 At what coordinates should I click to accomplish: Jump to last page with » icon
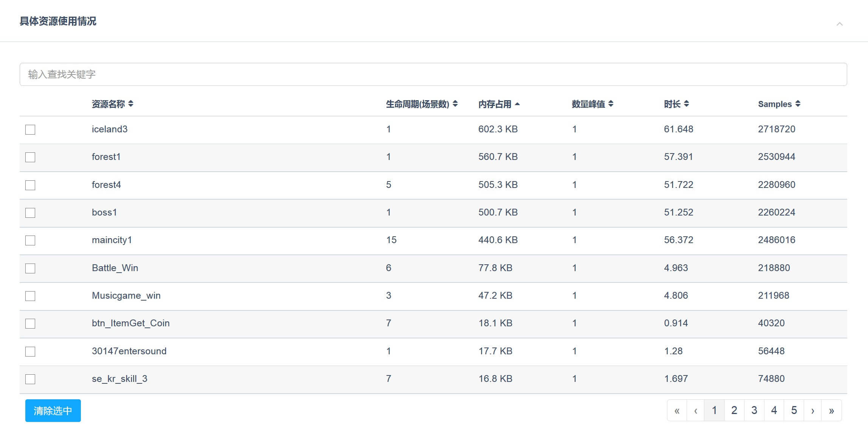831,411
